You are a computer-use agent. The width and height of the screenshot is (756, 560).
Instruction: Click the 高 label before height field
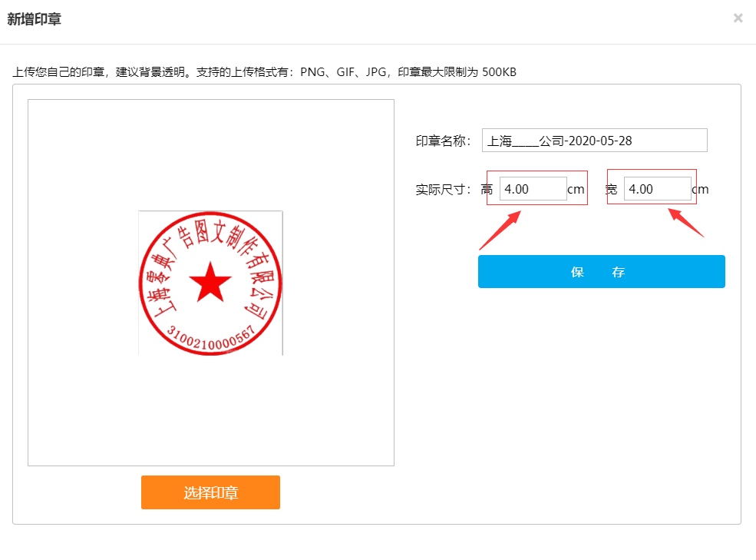(x=487, y=190)
